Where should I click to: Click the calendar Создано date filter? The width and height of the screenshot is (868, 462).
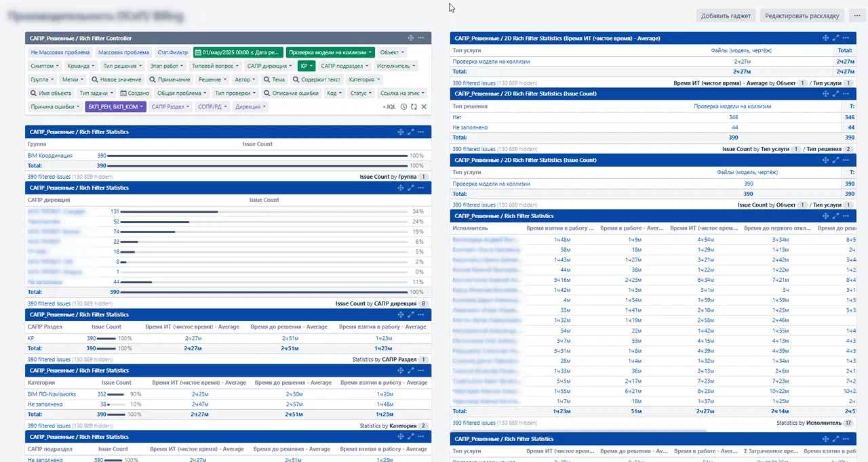click(135, 93)
